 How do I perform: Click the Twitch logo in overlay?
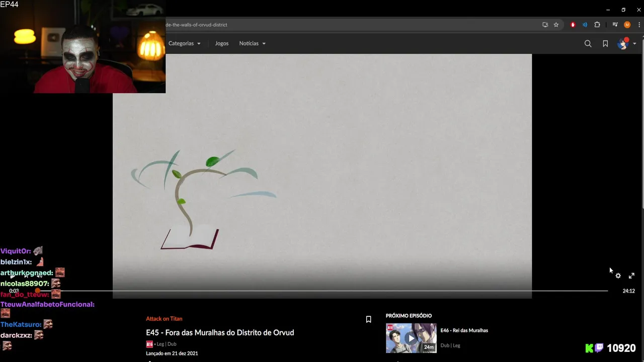[599, 348]
